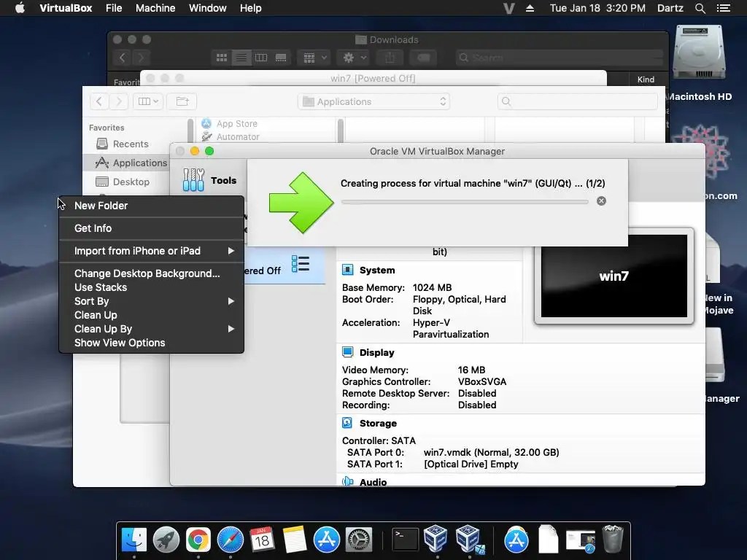Cancel the win7 process creation progress
Image resolution: width=747 pixels, height=560 pixels.
coord(601,201)
